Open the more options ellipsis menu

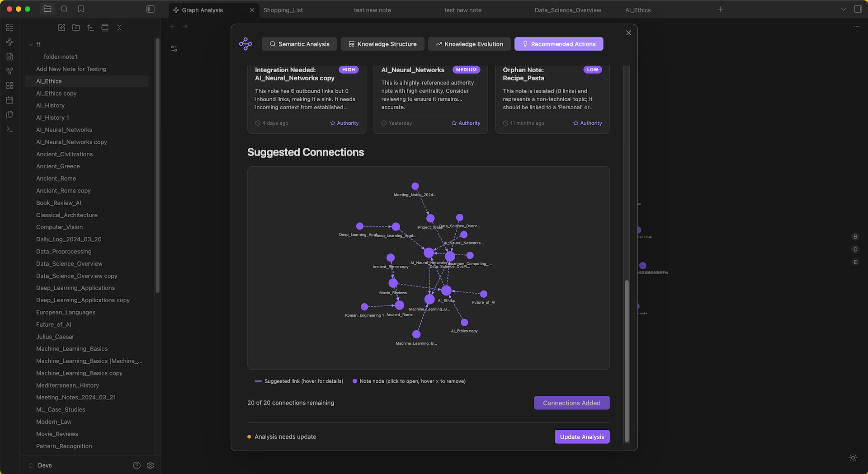click(x=857, y=27)
